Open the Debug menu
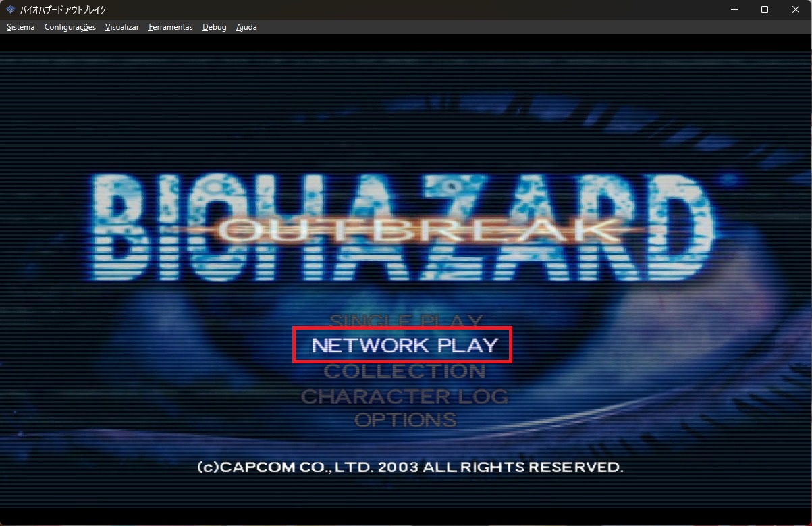812x526 pixels. click(214, 27)
